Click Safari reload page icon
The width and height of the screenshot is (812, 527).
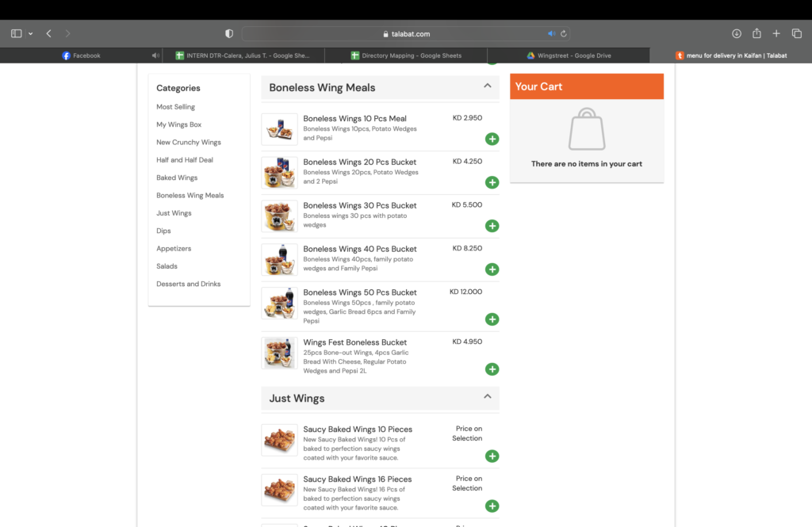click(564, 34)
